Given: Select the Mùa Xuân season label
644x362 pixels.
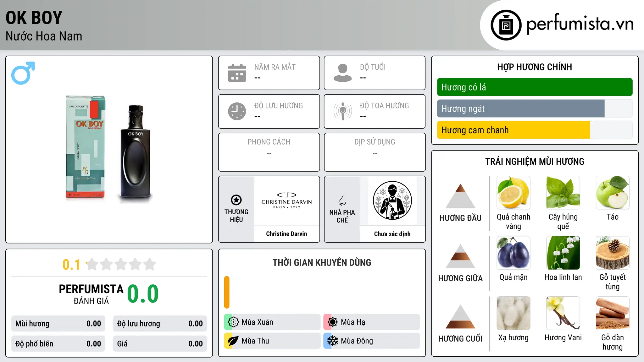Looking at the screenshot, I should click(x=257, y=322).
